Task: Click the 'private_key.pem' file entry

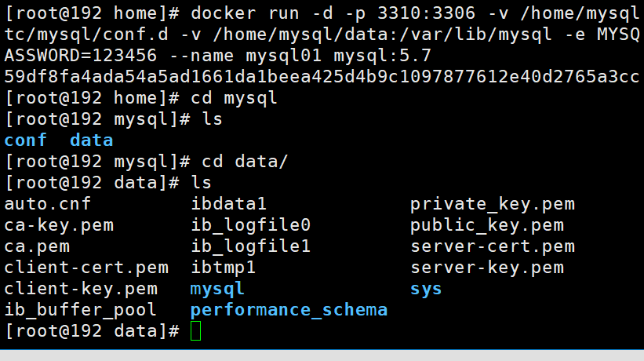Action: [x=493, y=204]
